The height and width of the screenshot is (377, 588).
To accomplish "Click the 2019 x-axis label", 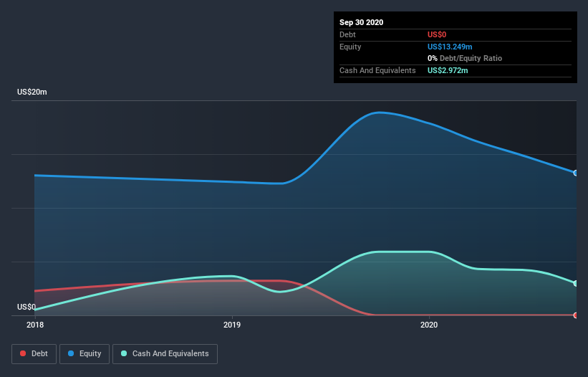I will click(x=232, y=325).
